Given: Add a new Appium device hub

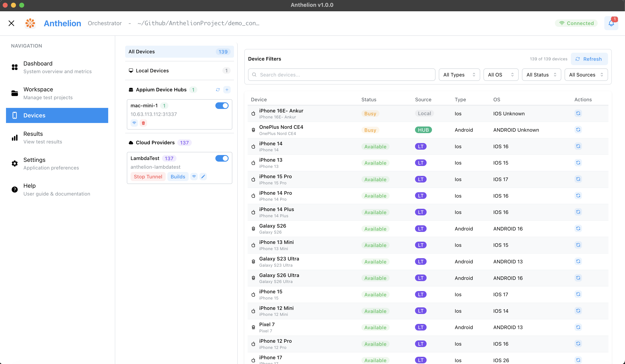Looking at the screenshot, I should point(227,90).
